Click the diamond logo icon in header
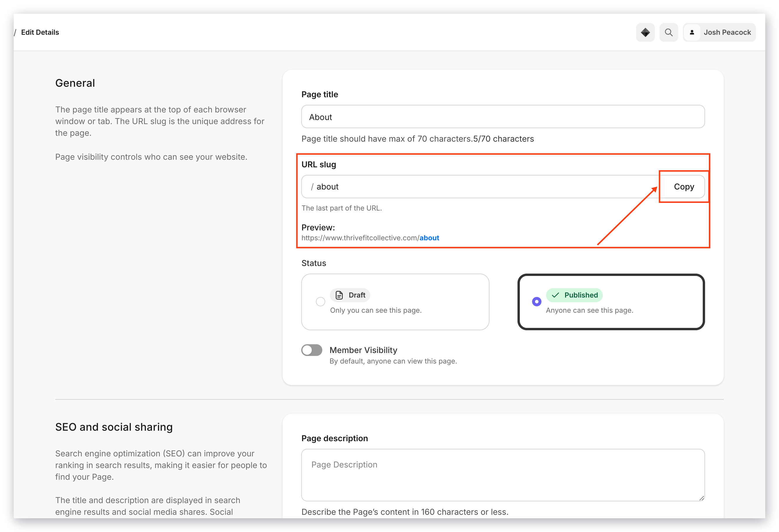The height and width of the screenshot is (532, 779). [x=645, y=32]
